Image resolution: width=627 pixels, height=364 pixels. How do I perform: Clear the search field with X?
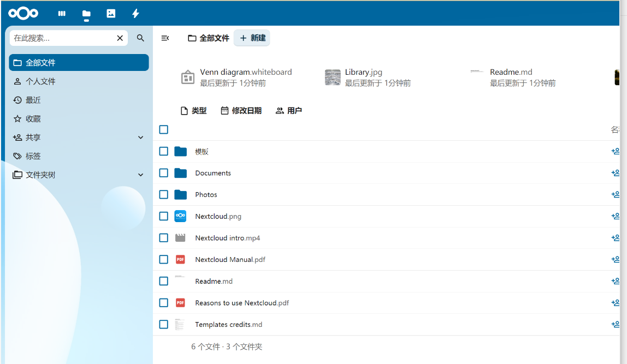click(120, 38)
